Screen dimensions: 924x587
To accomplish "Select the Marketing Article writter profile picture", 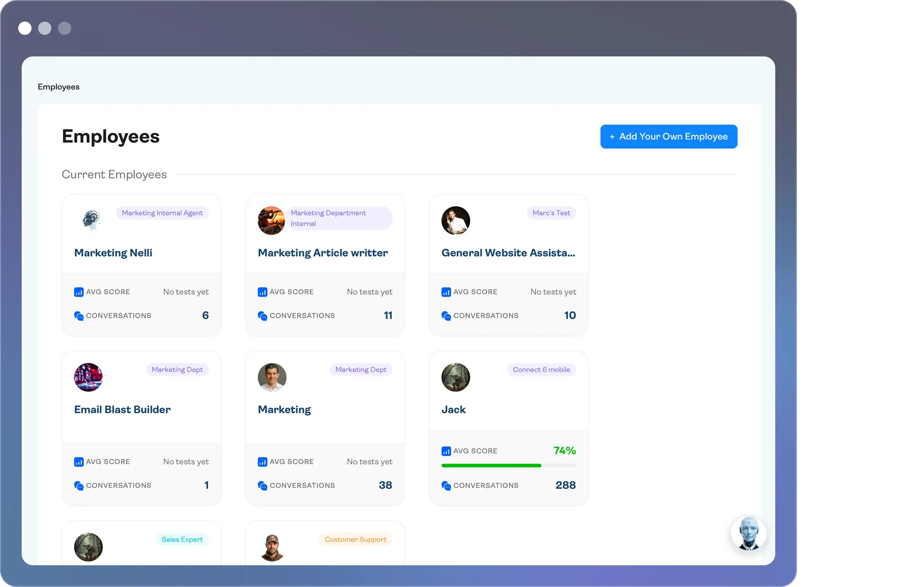I will tap(271, 220).
